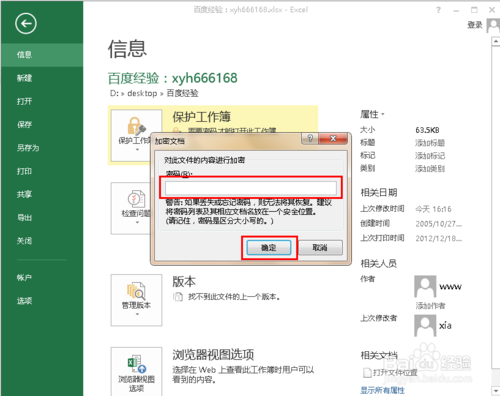This screenshot has width=500, height=396.
Task: Click the 相关人员 heading
Action: [x=379, y=264]
